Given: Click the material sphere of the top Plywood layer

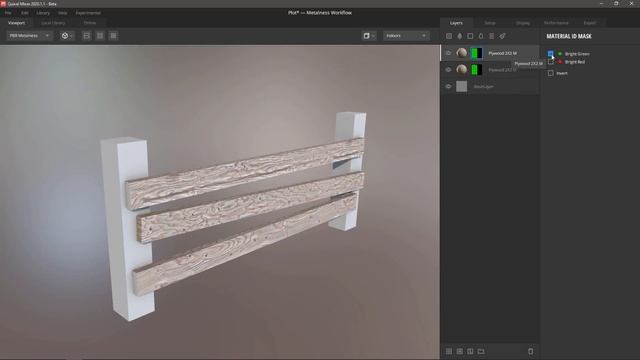Looking at the screenshot, I should [462, 53].
